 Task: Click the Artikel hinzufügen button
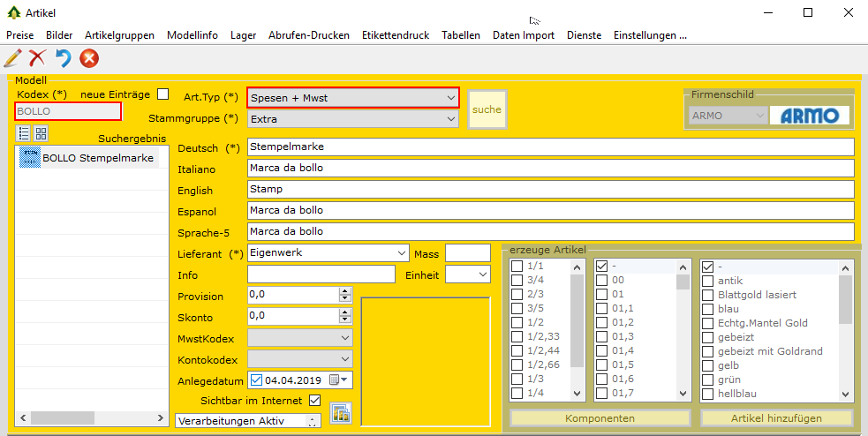point(776,418)
